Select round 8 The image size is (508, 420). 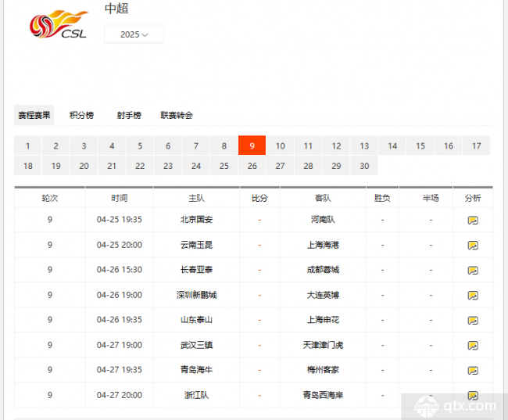point(224,145)
